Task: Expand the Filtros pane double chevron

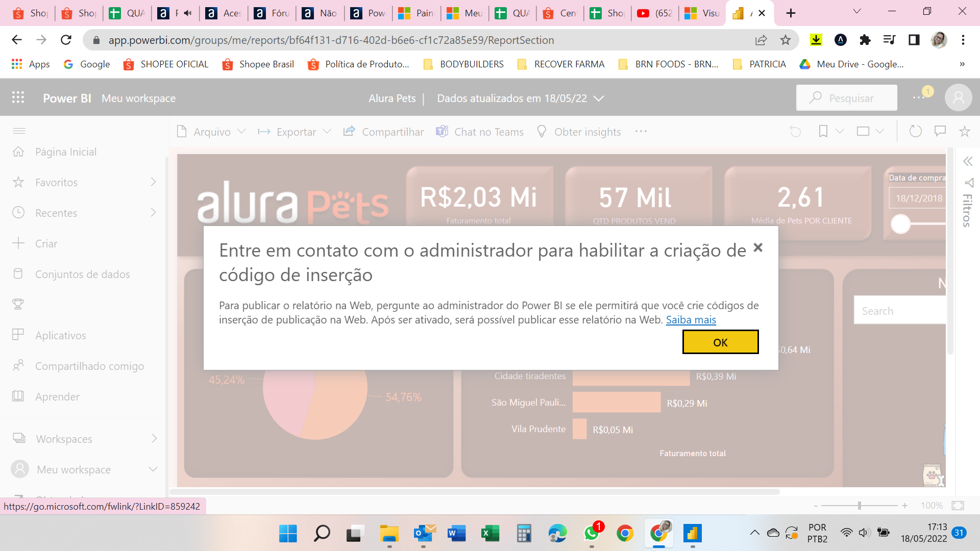Action: [968, 162]
